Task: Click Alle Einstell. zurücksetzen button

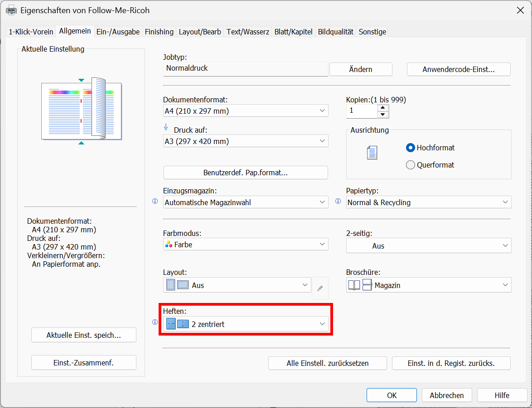Action: pyautogui.click(x=327, y=363)
